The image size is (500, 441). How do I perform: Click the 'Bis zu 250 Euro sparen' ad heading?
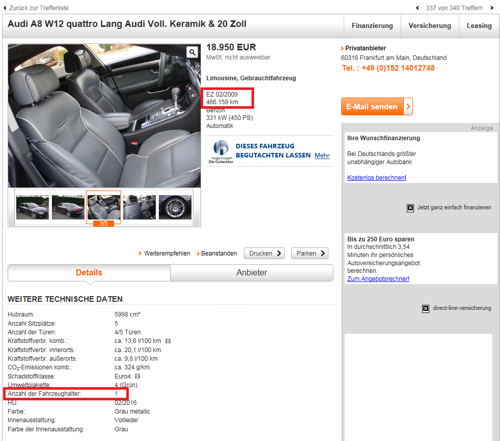pyautogui.click(x=381, y=239)
